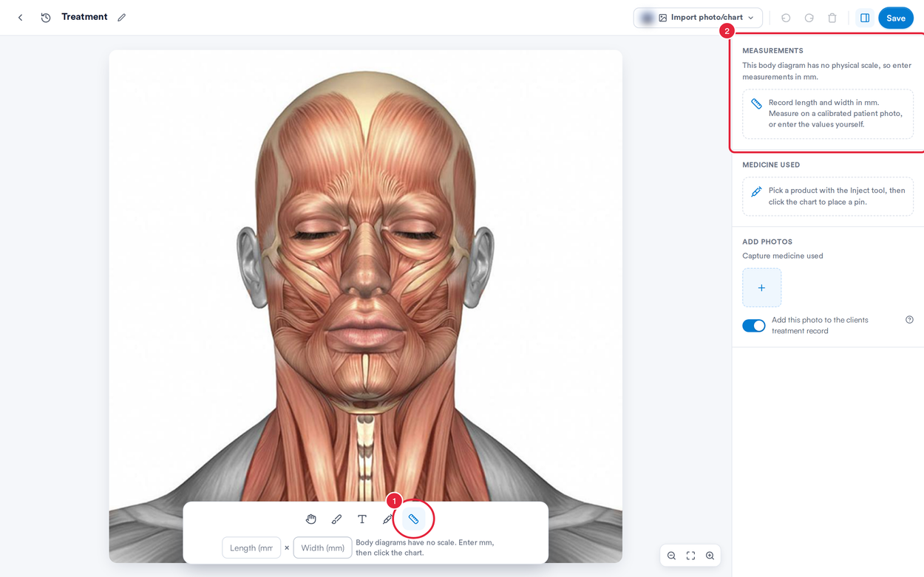The height and width of the screenshot is (577, 924).
Task: Open the Import photo/chart dropdown
Action: (698, 18)
